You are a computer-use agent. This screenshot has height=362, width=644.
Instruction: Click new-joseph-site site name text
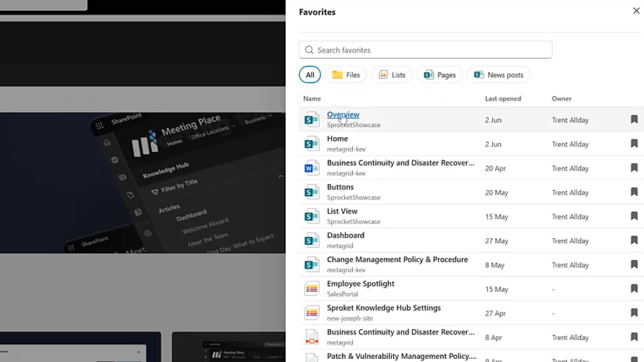point(349,318)
